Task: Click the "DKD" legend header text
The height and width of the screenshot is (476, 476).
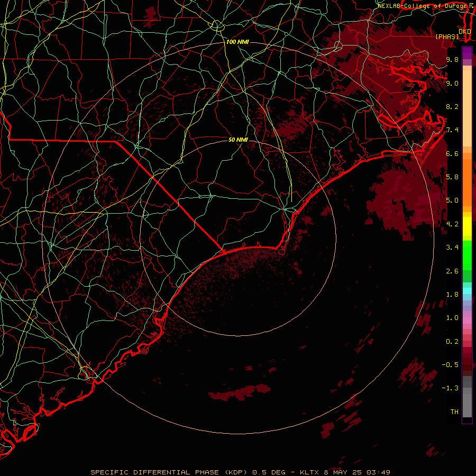Action: [x=465, y=32]
